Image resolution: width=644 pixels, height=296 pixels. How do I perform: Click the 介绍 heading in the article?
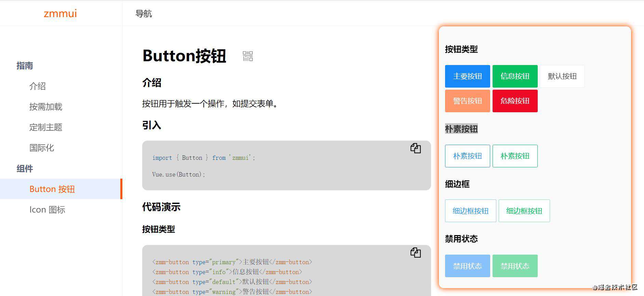152,83
